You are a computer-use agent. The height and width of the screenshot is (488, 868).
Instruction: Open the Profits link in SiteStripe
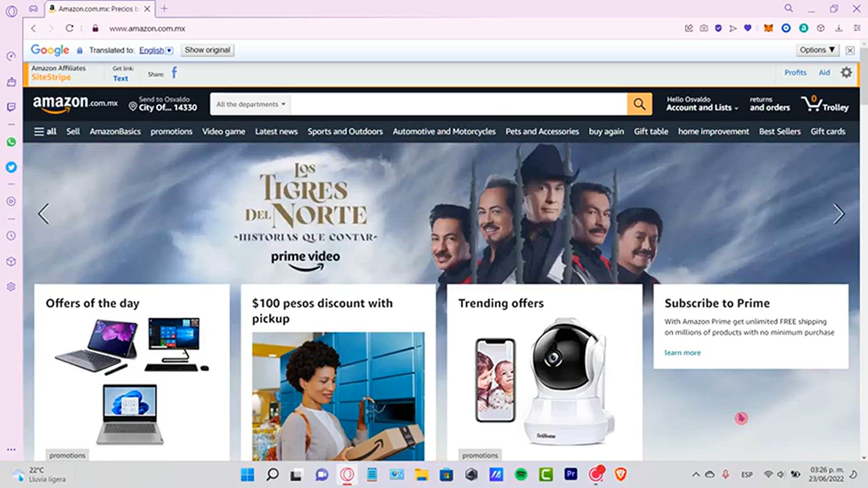795,72
